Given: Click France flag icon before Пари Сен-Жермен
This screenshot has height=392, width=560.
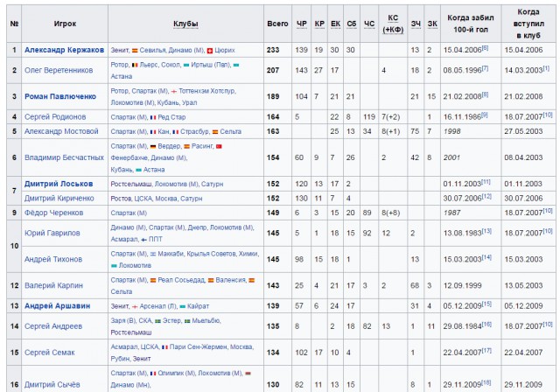Looking at the screenshot, I should tap(164, 347).
